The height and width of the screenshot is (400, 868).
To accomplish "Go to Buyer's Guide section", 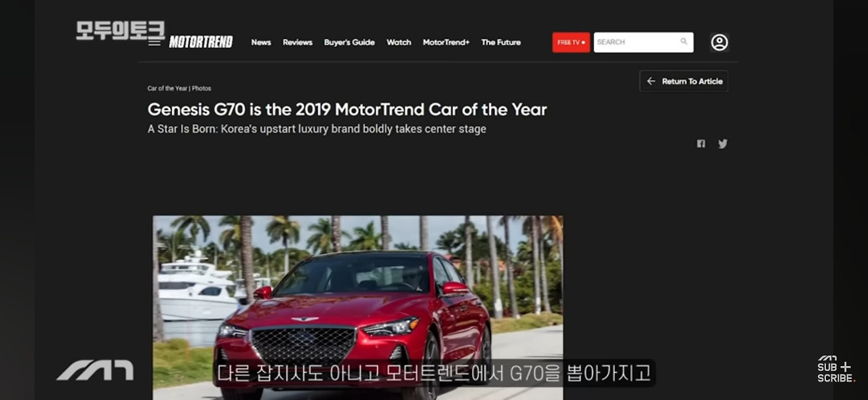I will (349, 42).
